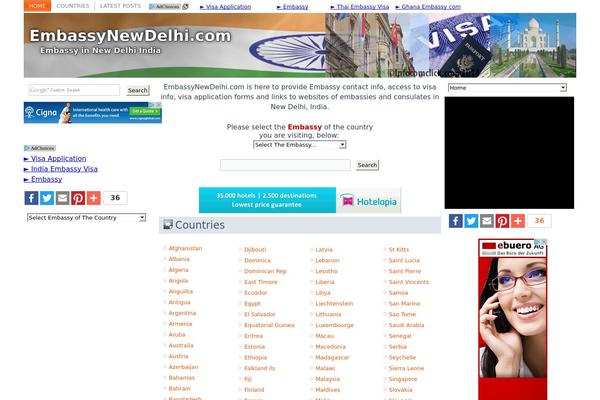Image resolution: width=600 pixels, height=400 pixels.
Task: Open COUNTRIES menu item
Action: click(73, 6)
